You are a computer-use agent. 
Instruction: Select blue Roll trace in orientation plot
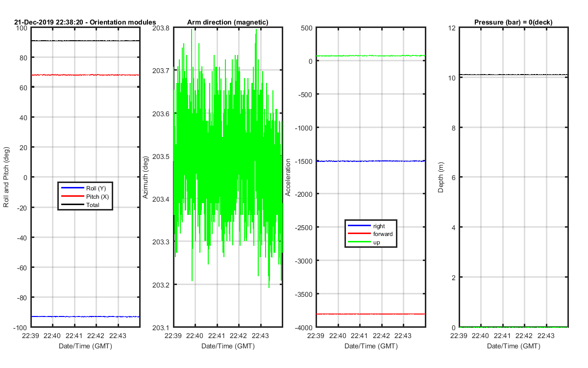coord(85,316)
